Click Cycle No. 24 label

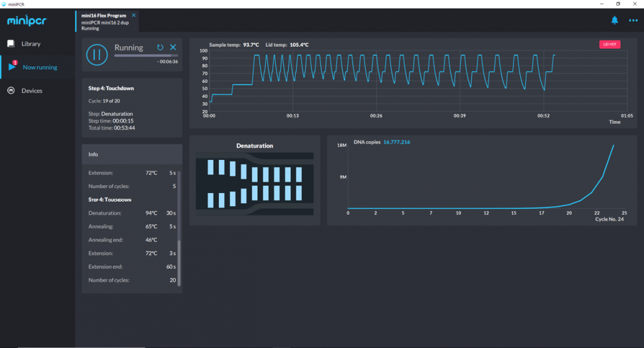point(610,219)
